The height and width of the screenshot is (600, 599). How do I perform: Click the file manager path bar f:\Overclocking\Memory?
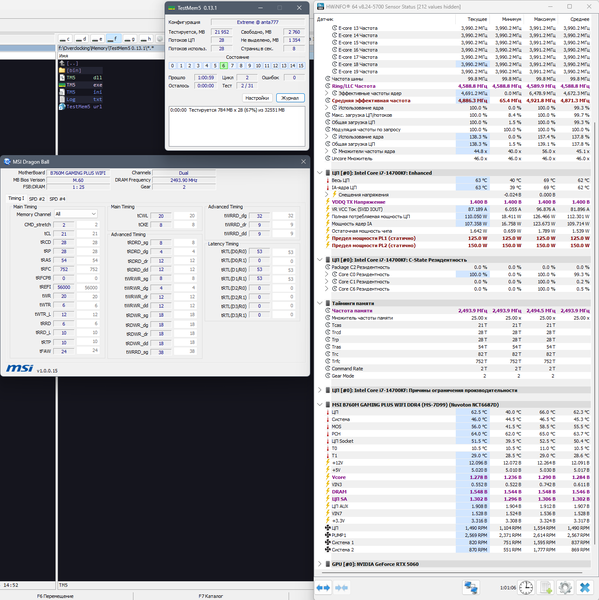click(111, 48)
